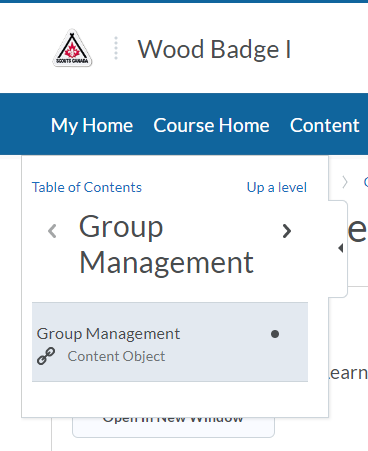This screenshot has height=451, width=368.
Task: Go to My Home
Action: point(92,125)
